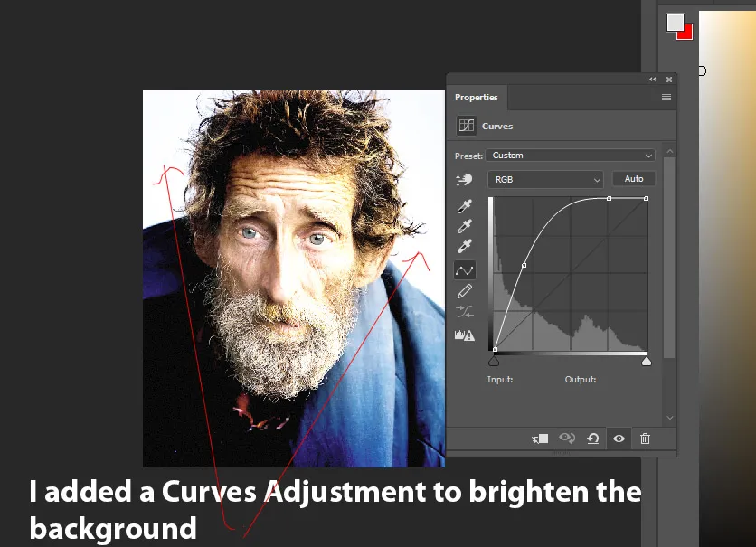The height and width of the screenshot is (547, 756).
Task: Click the Properties panel scroll down arrow
Action: 670,418
